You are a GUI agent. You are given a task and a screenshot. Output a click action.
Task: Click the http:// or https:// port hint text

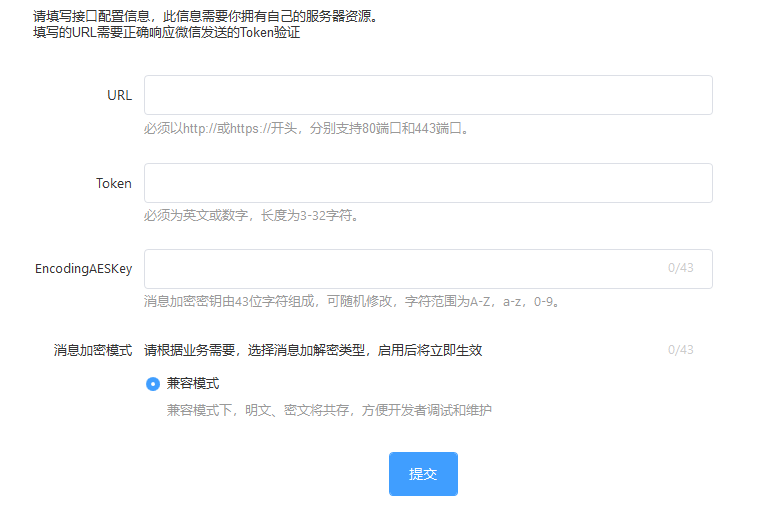coord(306,128)
